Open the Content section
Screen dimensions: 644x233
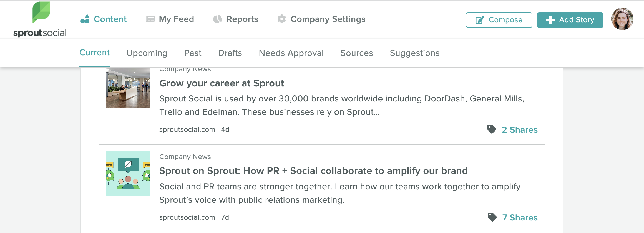pos(104,19)
